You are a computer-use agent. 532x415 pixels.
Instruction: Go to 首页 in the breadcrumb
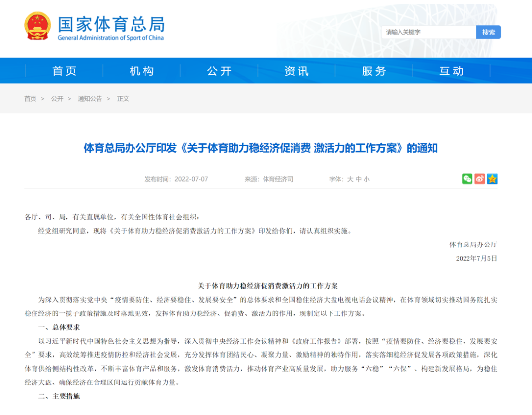tap(30, 99)
